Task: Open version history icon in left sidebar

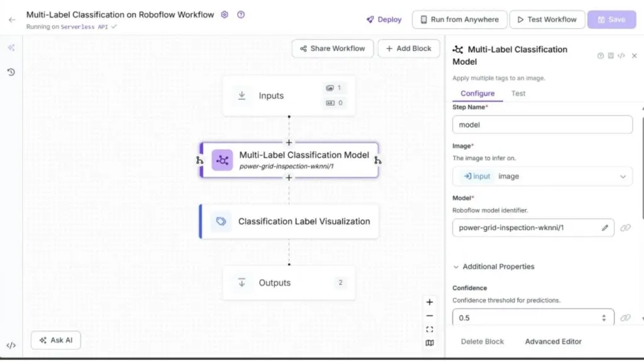Action: click(x=11, y=72)
